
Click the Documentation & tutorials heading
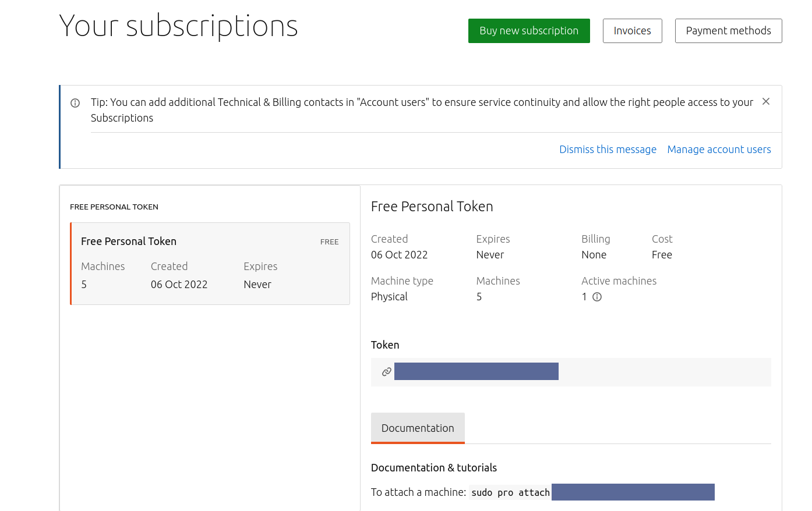pyautogui.click(x=434, y=468)
